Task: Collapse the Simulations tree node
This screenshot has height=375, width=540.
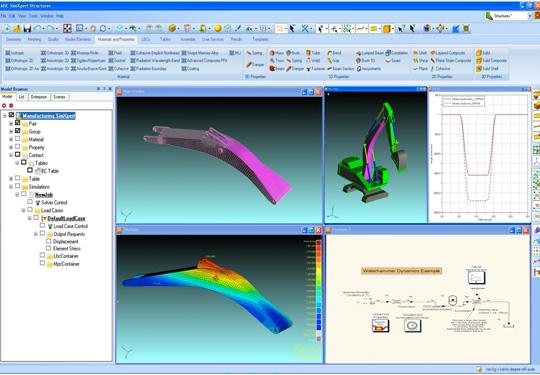Action: (11, 187)
